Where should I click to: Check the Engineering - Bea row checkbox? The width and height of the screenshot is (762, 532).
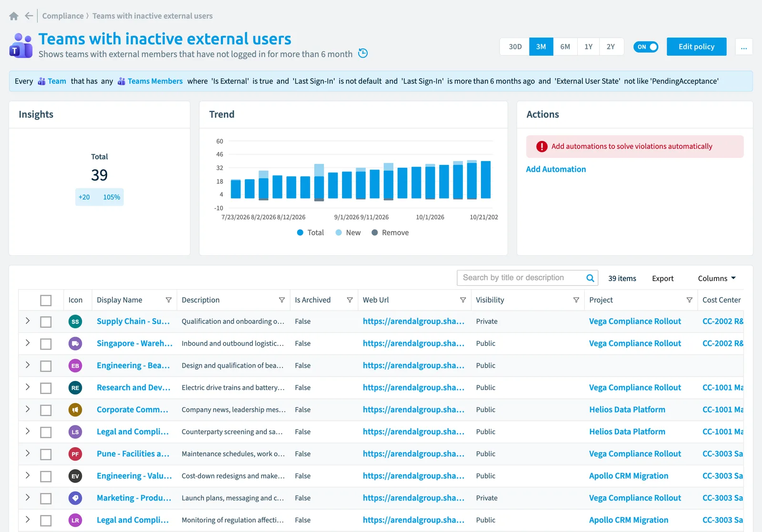(x=46, y=366)
